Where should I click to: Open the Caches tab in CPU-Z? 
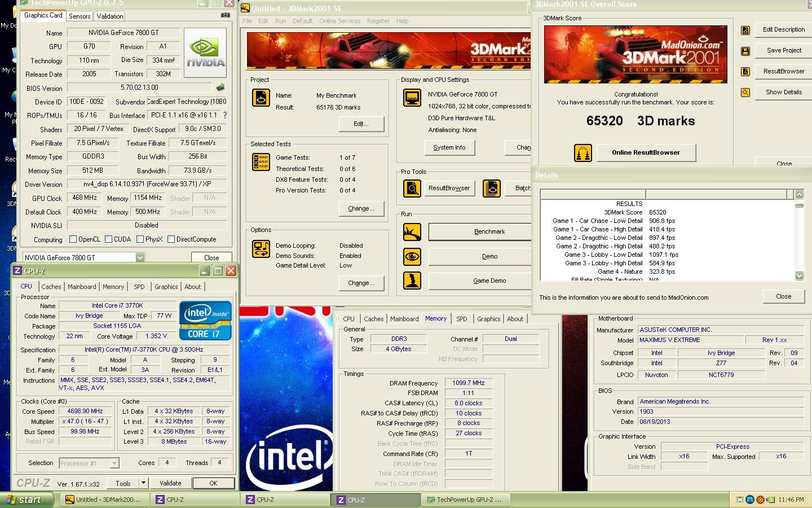coord(51,287)
